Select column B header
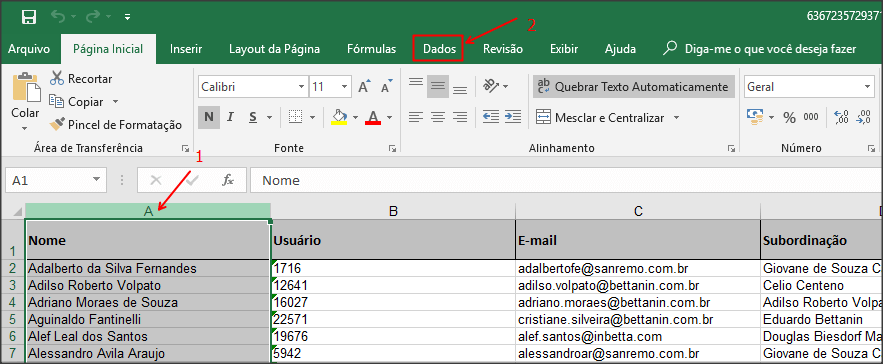The height and width of the screenshot is (364, 883). click(x=393, y=211)
